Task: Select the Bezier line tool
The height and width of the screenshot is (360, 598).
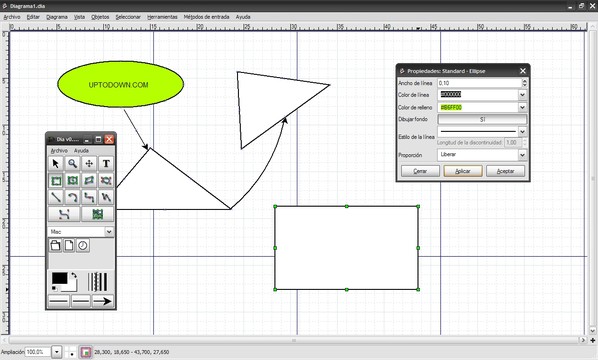Action: tap(64, 214)
